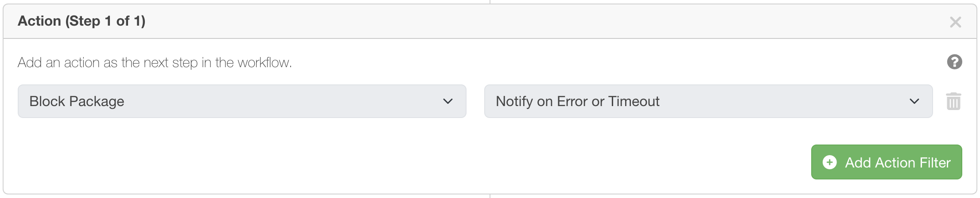This screenshot has height=198, width=980.
Task: Hit the grey X in the panel header
Action: 955,22
